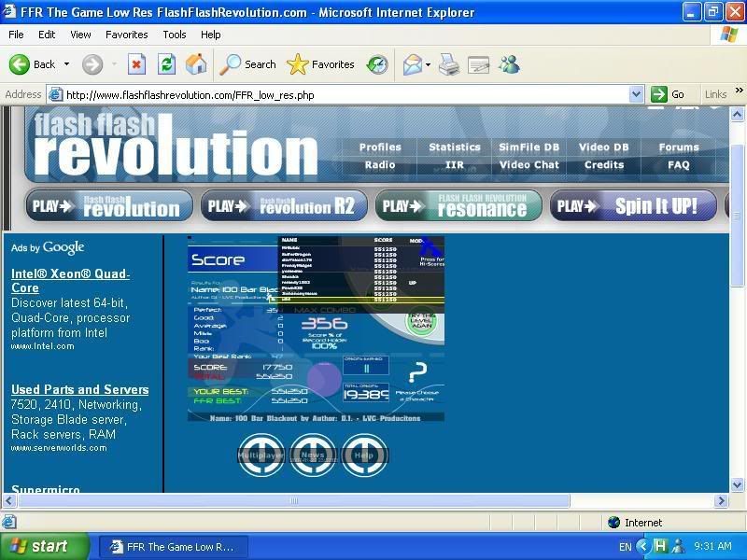Open the Video Chat link

[x=529, y=165]
